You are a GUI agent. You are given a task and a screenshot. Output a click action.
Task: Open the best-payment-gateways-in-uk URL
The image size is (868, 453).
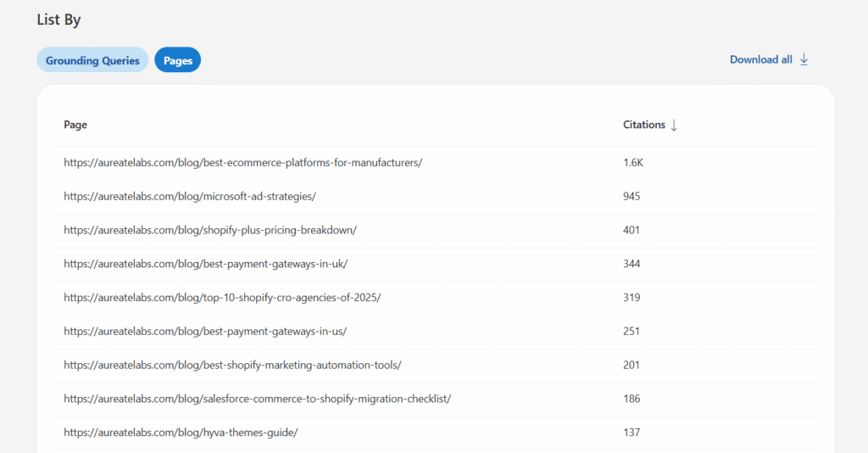coord(206,264)
